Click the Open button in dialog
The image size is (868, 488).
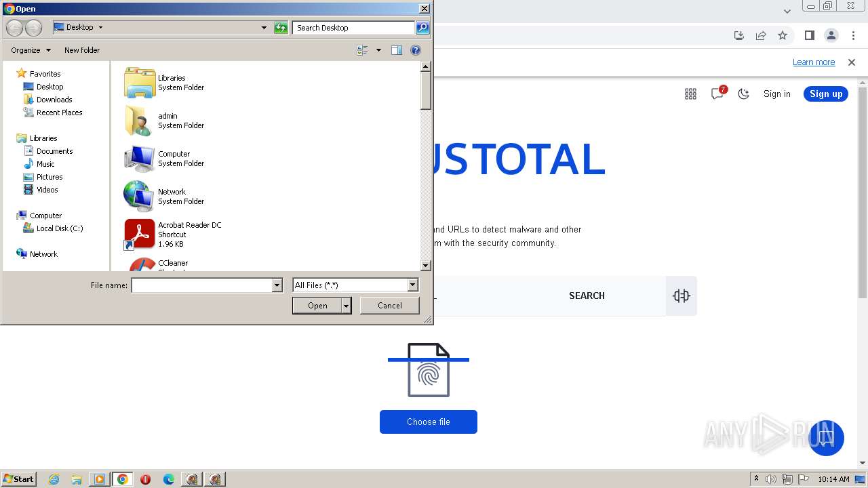point(317,306)
